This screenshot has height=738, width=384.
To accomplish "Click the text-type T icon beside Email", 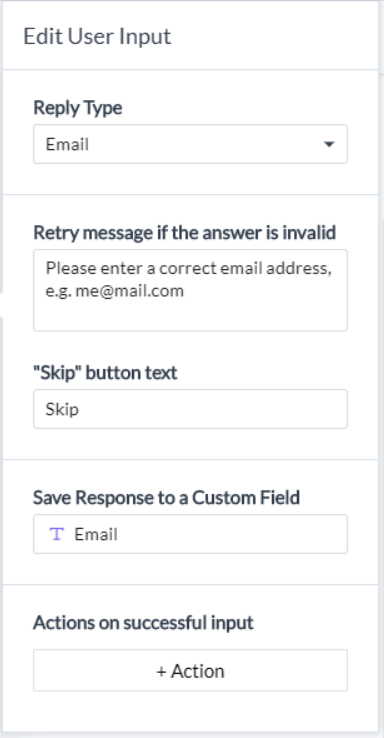I will [56, 534].
